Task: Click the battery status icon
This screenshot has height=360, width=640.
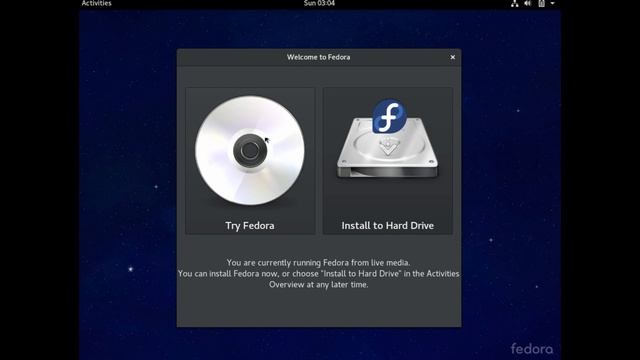Action: click(541, 4)
